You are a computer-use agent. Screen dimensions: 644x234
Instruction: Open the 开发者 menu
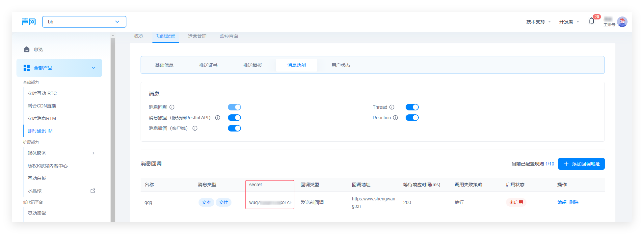569,22
